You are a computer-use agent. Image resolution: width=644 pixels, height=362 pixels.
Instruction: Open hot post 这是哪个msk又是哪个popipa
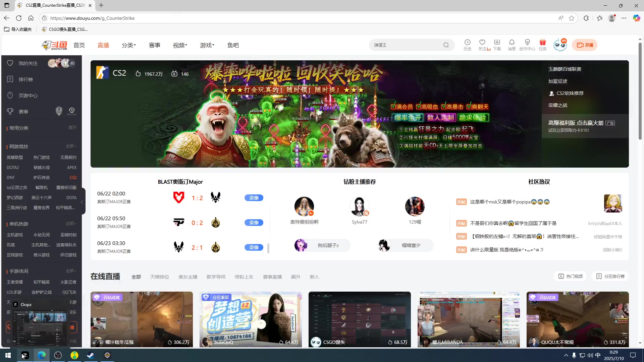(x=510, y=202)
